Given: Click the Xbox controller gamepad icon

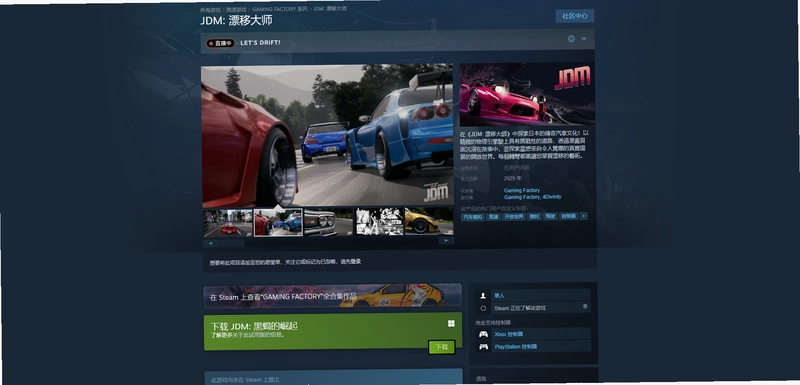Looking at the screenshot, I should pyautogui.click(x=483, y=334).
